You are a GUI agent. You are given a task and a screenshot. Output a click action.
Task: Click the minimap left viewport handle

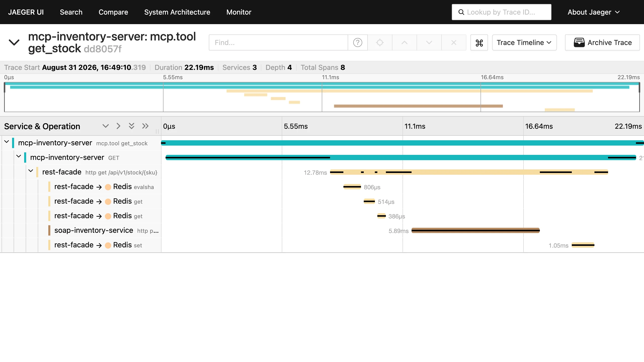[x=5, y=87]
